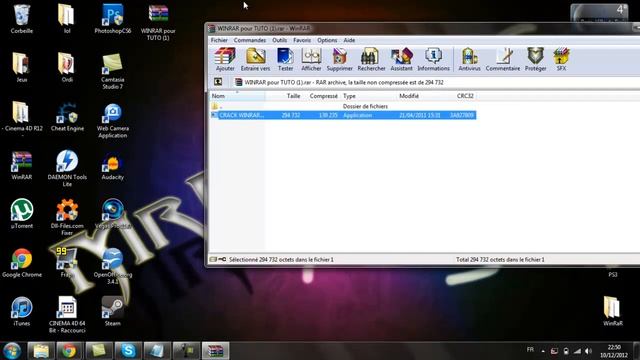Image resolution: width=640 pixels, height=360 pixels.
Task: Click the Antivirus toolbar icon
Action: click(469, 60)
